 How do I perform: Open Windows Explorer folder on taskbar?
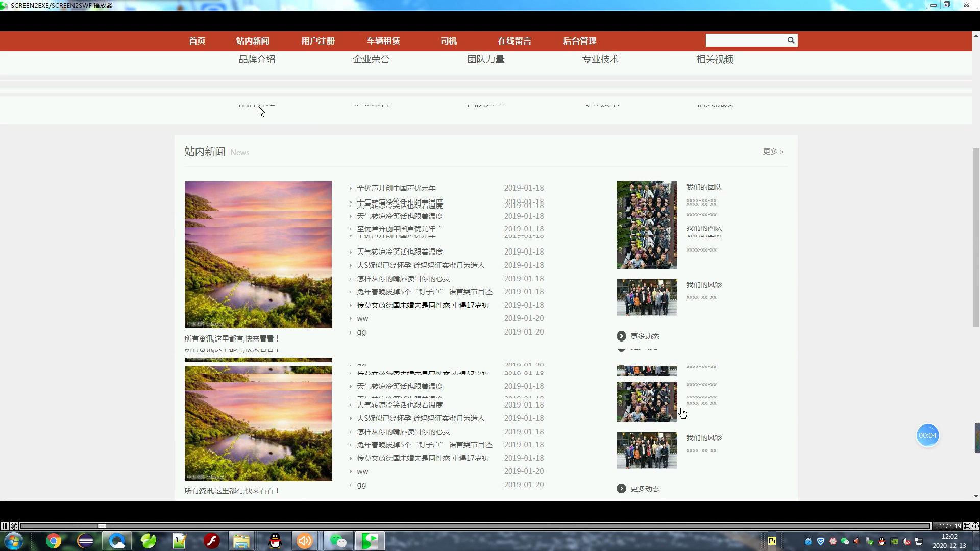point(241,541)
